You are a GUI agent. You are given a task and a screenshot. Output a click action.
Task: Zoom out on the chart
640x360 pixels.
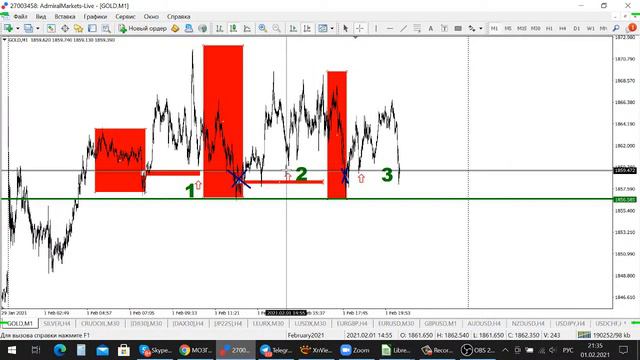[276, 28]
